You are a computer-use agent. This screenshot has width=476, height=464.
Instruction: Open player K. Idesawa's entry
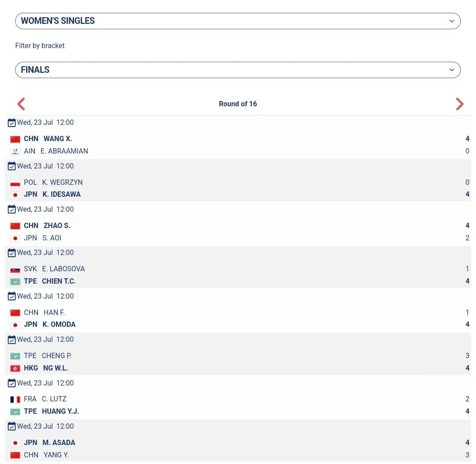(x=61, y=195)
